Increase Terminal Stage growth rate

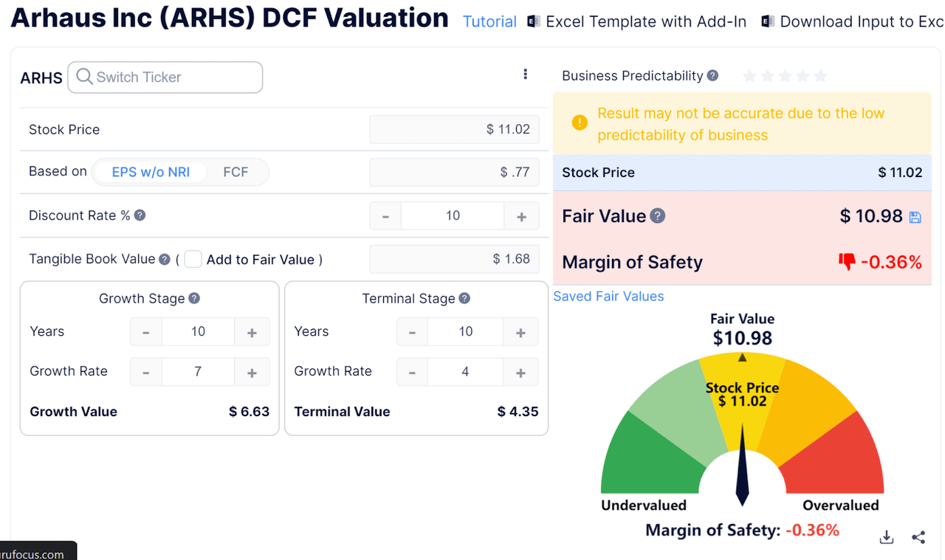point(520,373)
